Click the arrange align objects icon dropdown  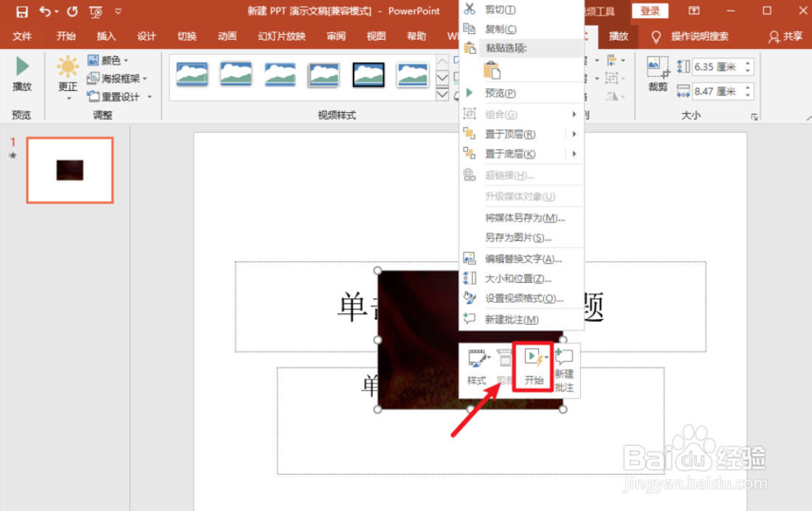pyautogui.click(x=615, y=61)
